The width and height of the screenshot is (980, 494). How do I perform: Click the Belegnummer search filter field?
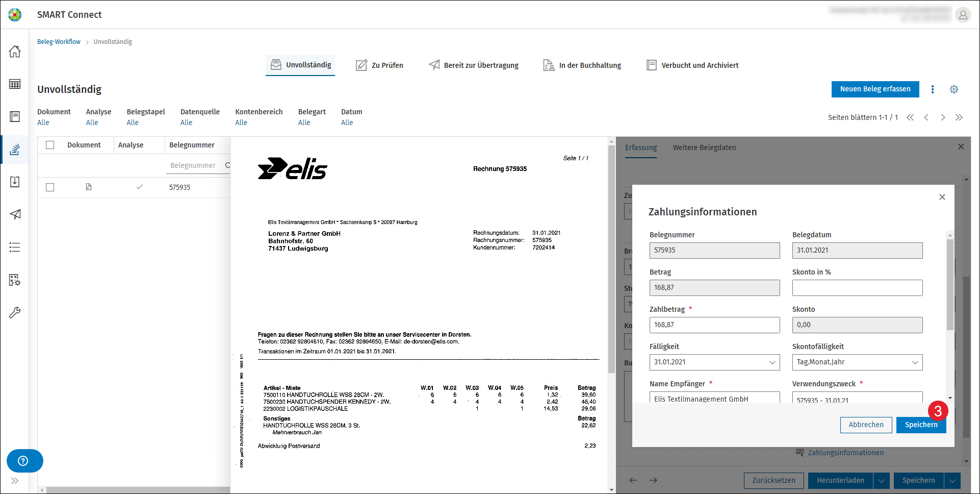point(198,165)
